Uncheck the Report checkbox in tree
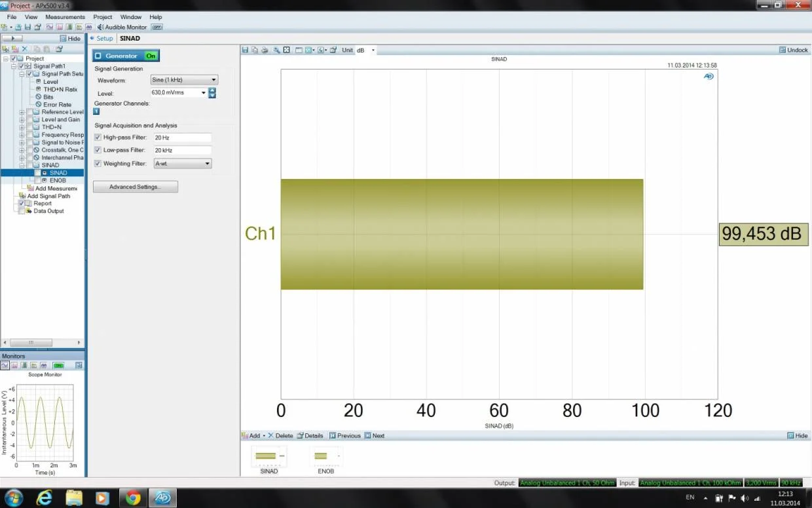Screen dimensions: 812x508 (x=21, y=203)
